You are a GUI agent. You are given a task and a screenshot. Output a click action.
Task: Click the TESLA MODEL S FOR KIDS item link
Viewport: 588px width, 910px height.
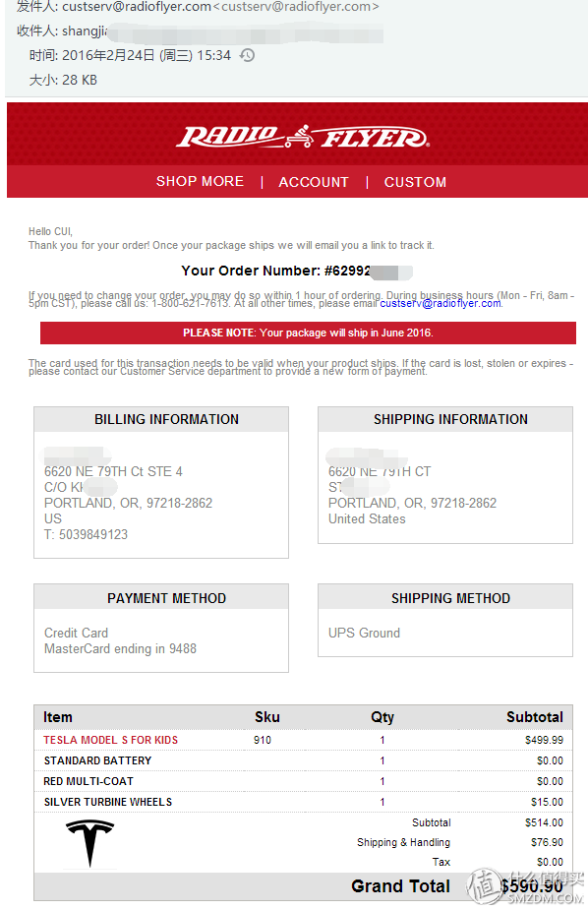pyautogui.click(x=111, y=740)
